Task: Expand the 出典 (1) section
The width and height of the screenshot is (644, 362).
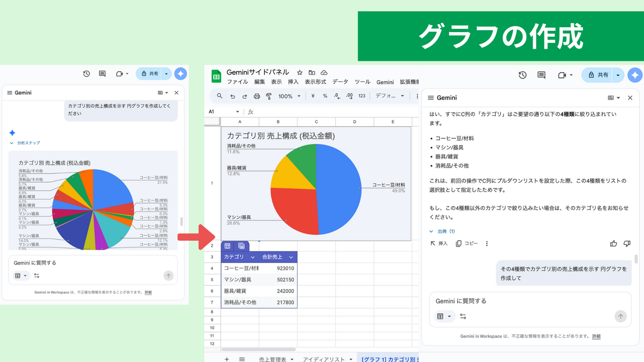Action: (x=443, y=231)
